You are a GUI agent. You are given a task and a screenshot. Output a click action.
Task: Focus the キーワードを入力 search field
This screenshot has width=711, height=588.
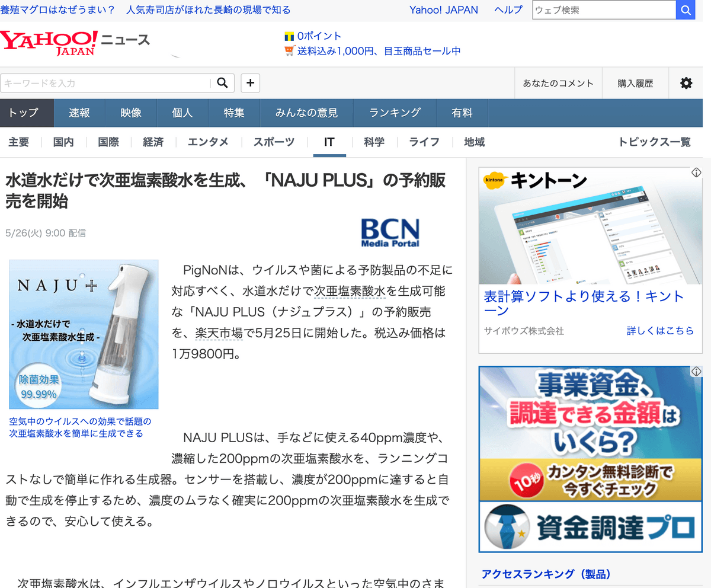[105, 83]
